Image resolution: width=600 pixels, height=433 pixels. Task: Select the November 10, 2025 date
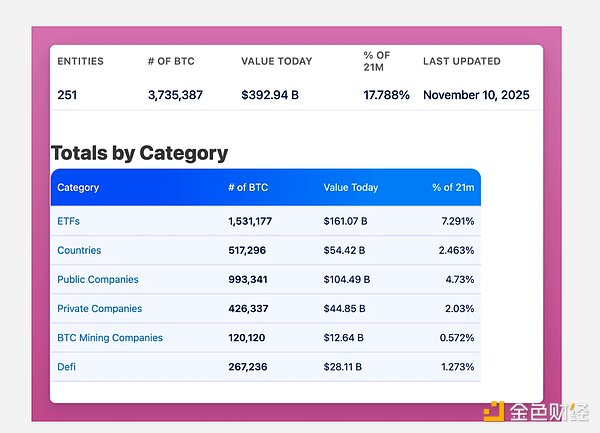point(476,95)
